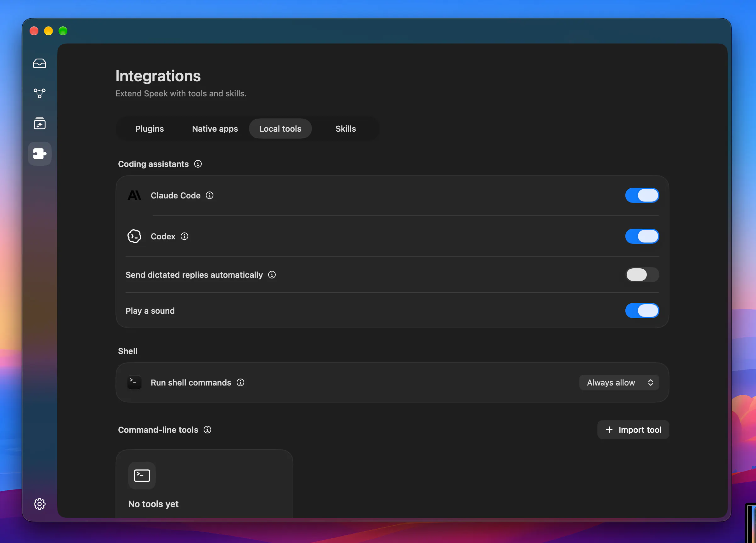Open settings gear icon in sidebar

39,504
